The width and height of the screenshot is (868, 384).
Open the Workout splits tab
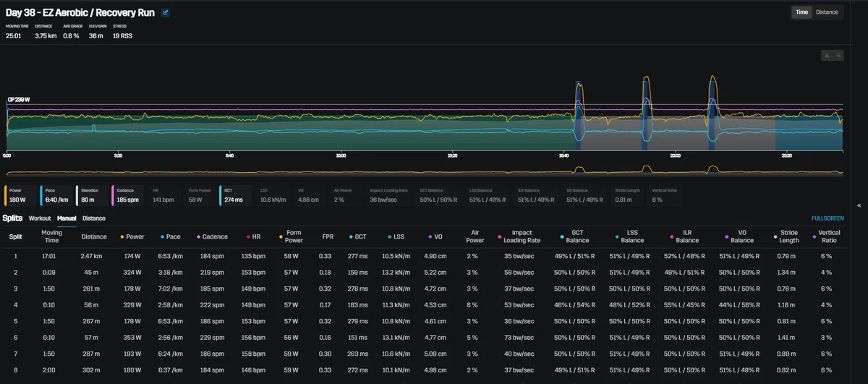[x=40, y=218]
